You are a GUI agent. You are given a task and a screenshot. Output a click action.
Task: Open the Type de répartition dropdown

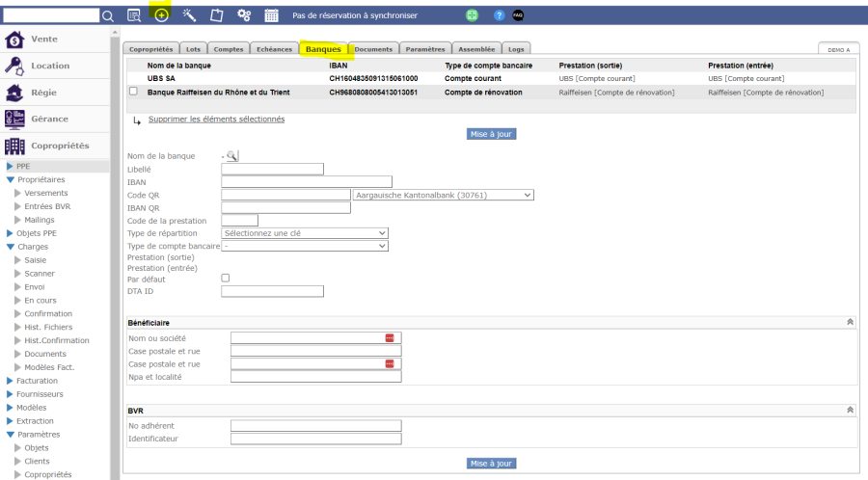pos(305,233)
